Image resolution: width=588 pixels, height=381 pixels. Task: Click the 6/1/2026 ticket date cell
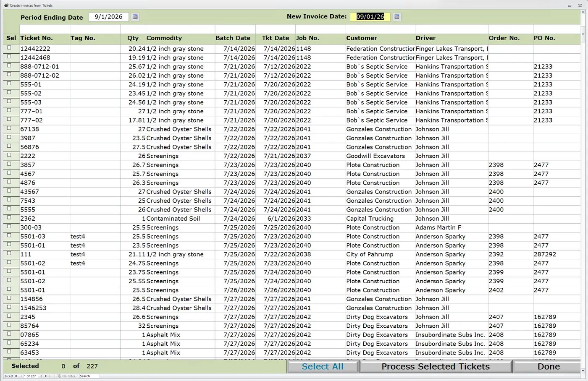point(276,219)
